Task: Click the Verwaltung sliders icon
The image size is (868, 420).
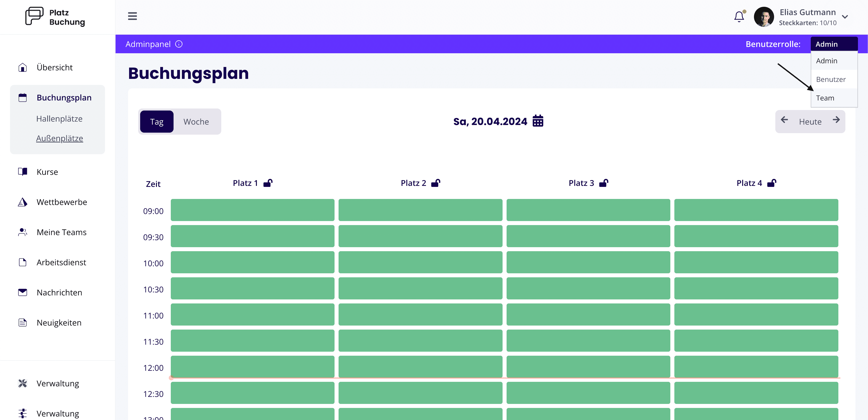Action: (x=23, y=413)
